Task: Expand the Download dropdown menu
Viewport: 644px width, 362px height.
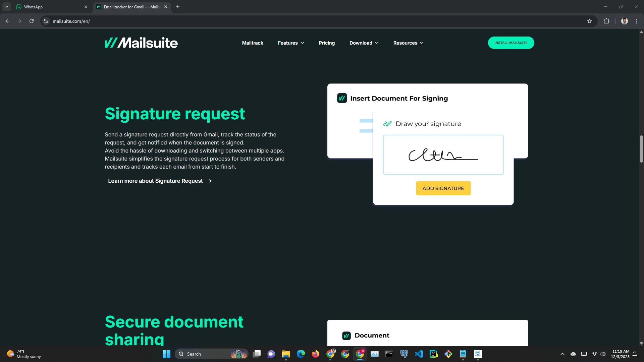Action: pyautogui.click(x=364, y=43)
